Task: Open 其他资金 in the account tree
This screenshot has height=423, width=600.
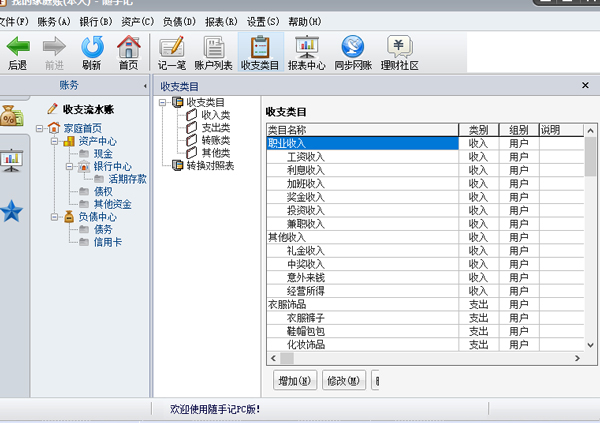Action: (113, 204)
